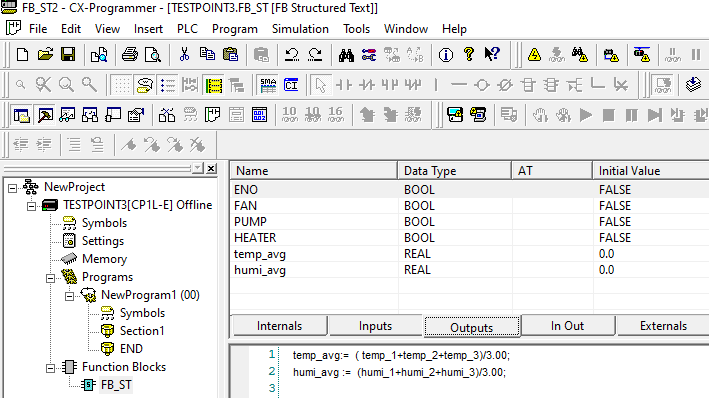Open the File menu
The height and width of the screenshot is (398, 709).
38,29
